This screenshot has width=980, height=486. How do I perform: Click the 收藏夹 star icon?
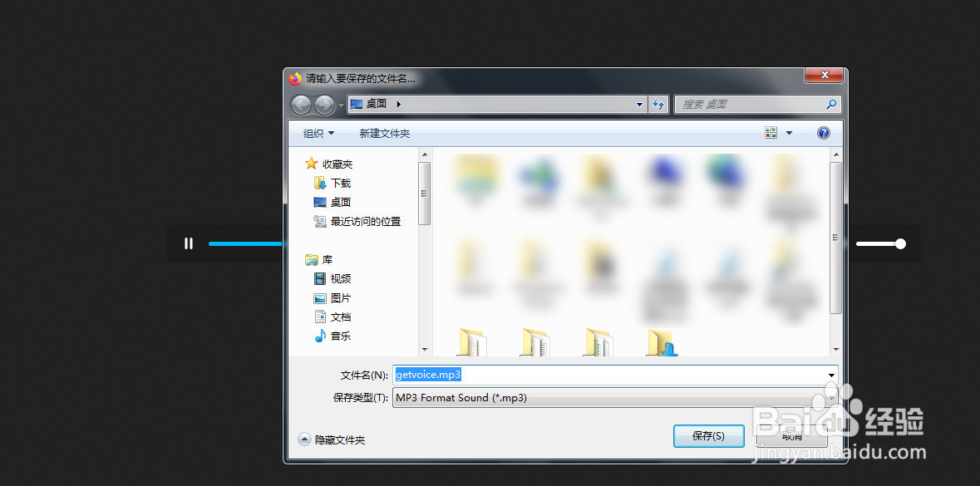[311, 164]
